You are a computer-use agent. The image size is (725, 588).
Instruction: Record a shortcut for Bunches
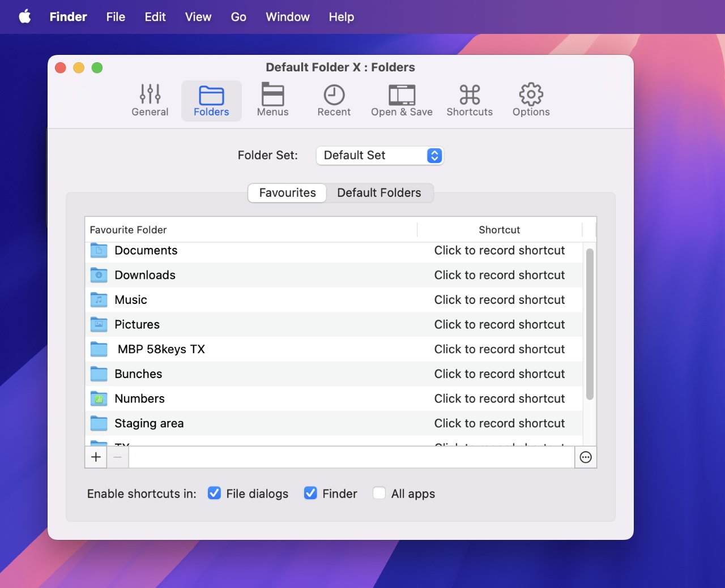500,374
